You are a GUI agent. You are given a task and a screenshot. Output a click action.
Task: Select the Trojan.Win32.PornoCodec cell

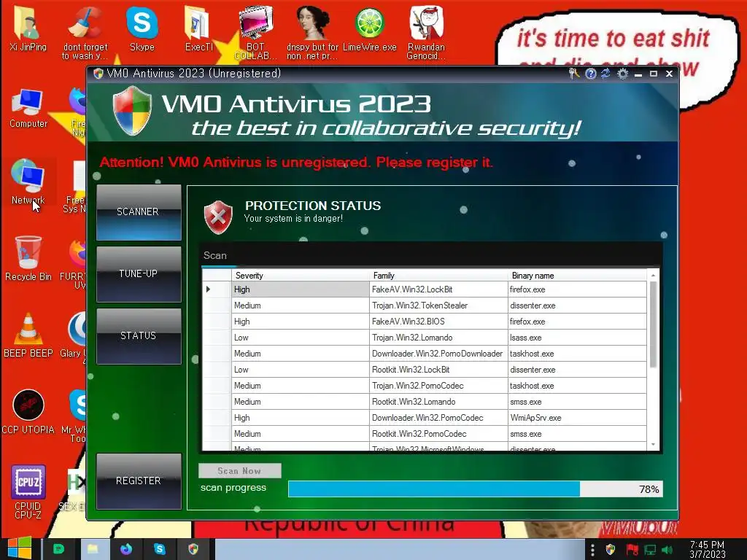tap(438, 386)
